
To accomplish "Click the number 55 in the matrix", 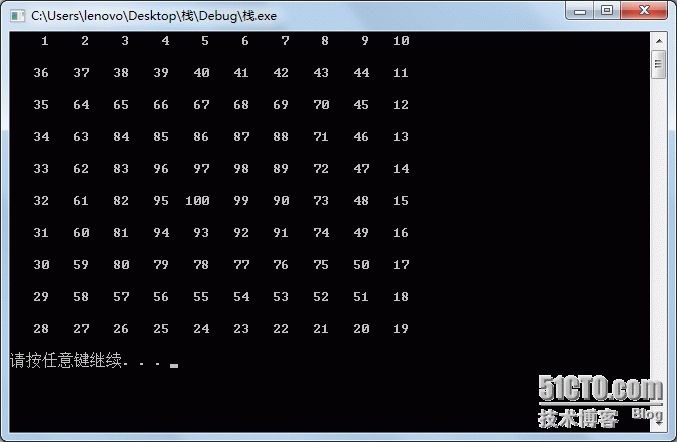I will click(x=201, y=297).
